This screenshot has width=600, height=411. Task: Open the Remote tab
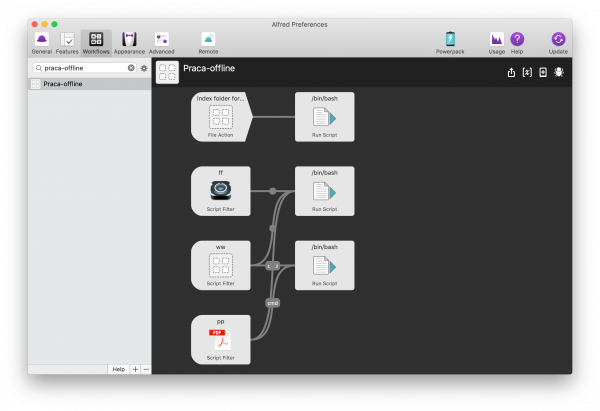coord(208,43)
